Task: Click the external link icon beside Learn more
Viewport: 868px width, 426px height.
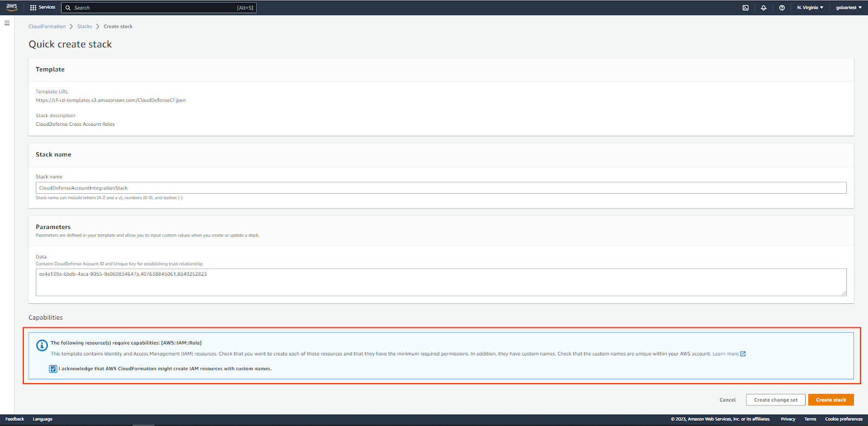Action: (x=743, y=354)
